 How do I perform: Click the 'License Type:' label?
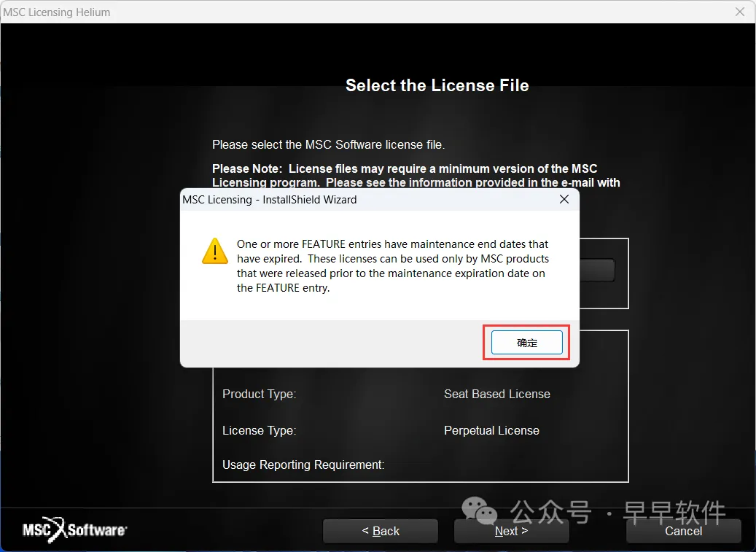[x=259, y=430]
